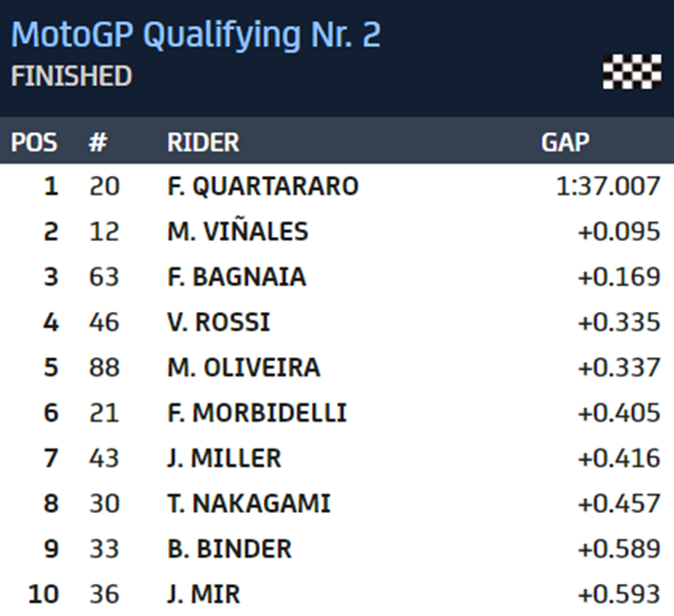
Task: Click T. Nakagami's entry
Action: point(248,503)
